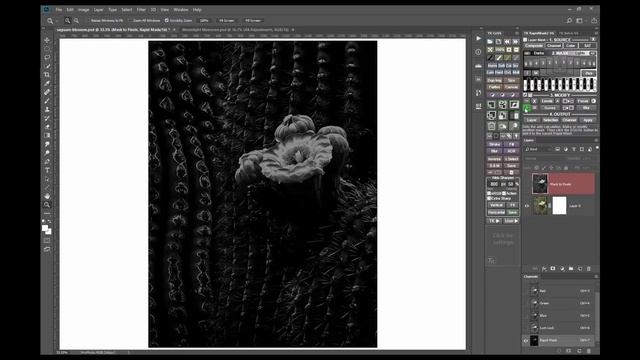Image resolution: width=640 pixels, height=360 pixels.
Task: Toggle visibility of Blue channel
Action: pos(526,316)
